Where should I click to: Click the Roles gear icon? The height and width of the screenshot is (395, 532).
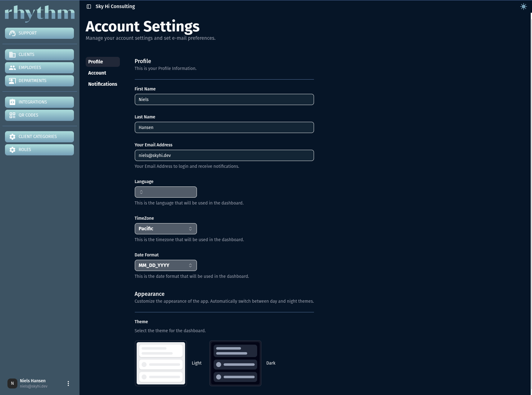[12, 149]
